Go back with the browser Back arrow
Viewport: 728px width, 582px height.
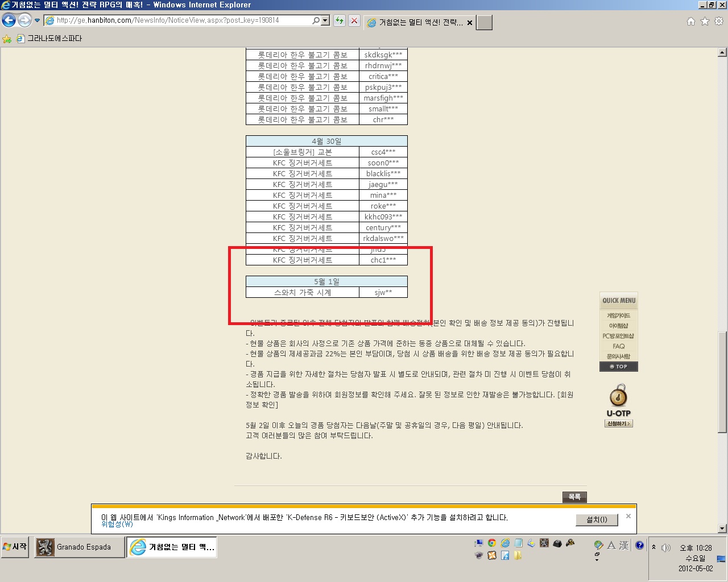click(x=9, y=20)
